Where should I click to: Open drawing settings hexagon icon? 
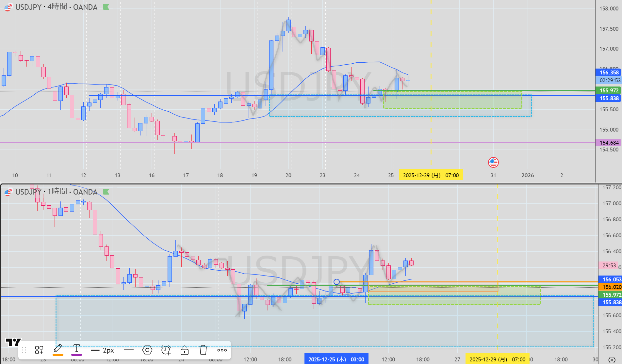point(147,350)
